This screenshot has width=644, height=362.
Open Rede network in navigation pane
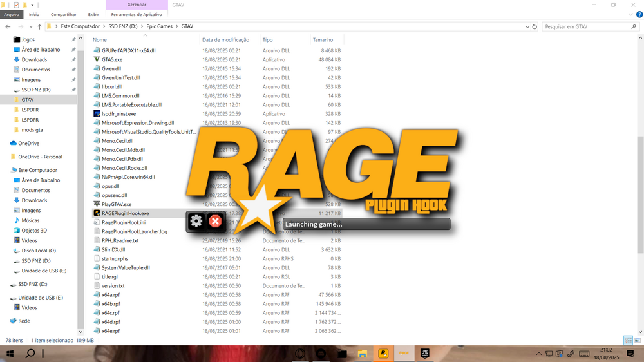(24, 321)
